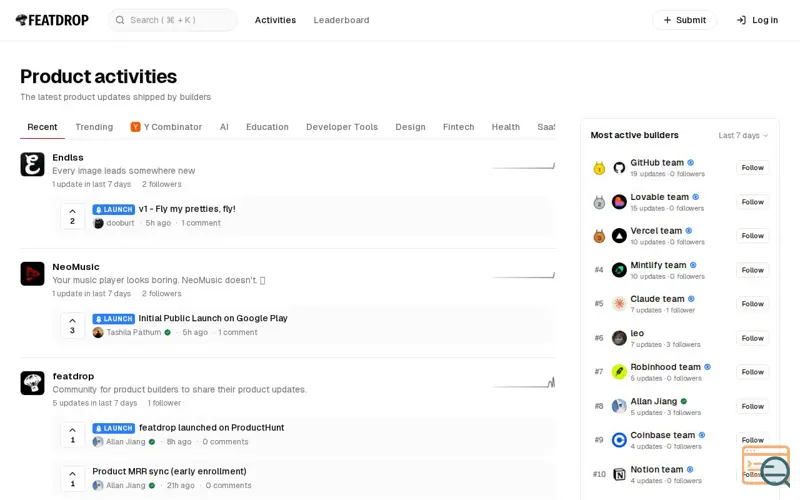
Task: Go to Activities in top navigation
Action: click(276, 20)
